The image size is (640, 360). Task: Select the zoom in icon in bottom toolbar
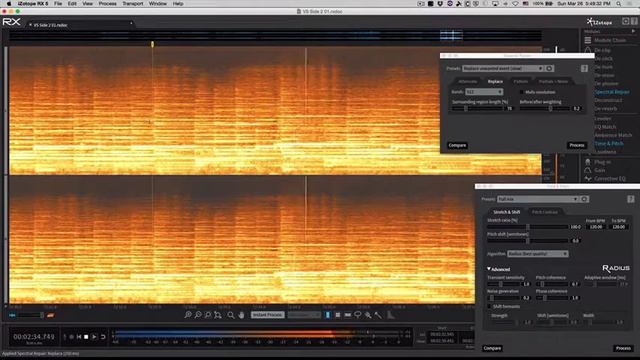coord(188,315)
